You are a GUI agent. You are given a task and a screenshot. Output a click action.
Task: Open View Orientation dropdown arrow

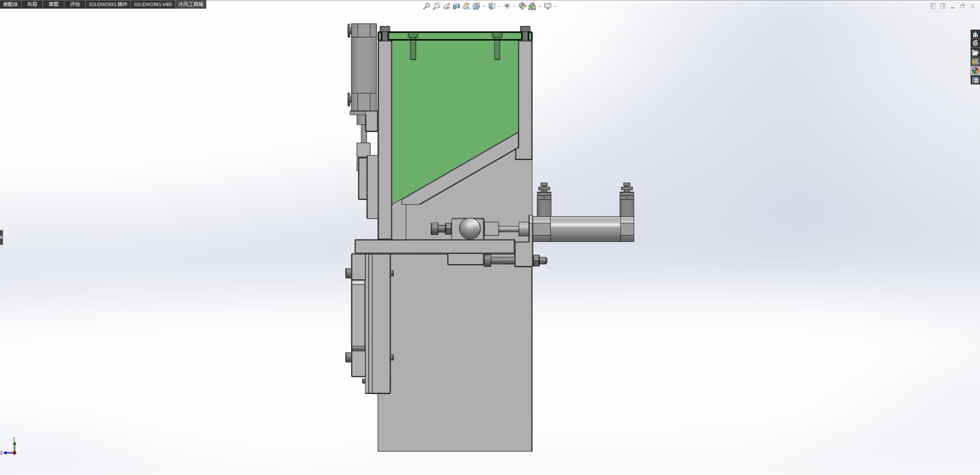484,6
